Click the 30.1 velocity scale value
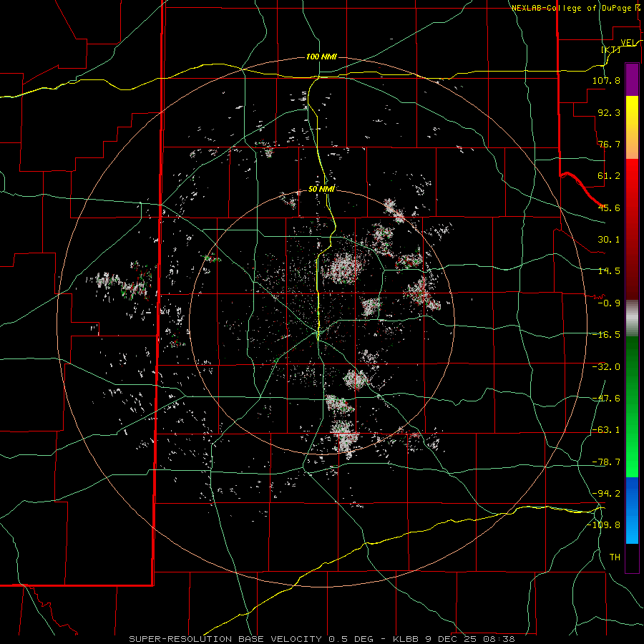Viewport: 644px width, 644px height. tap(609, 240)
